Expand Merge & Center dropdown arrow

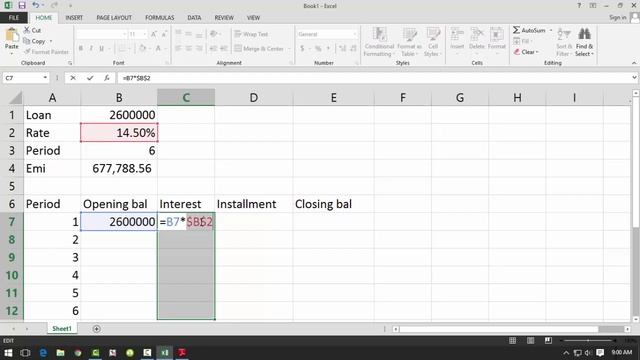click(289, 49)
